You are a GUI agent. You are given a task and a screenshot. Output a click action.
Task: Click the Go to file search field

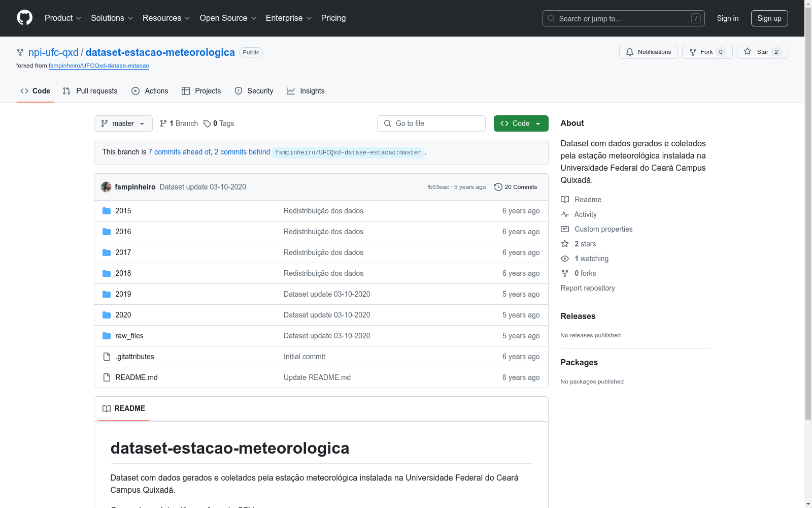point(431,123)
